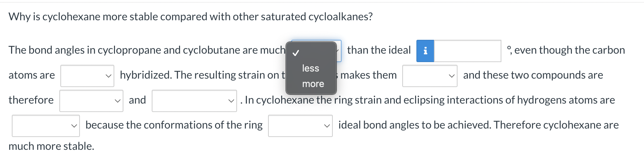The height and width of the screenshot is (166, 644).
Task: Click the question text about cyclohexane stability
Action: coord(191,17)
